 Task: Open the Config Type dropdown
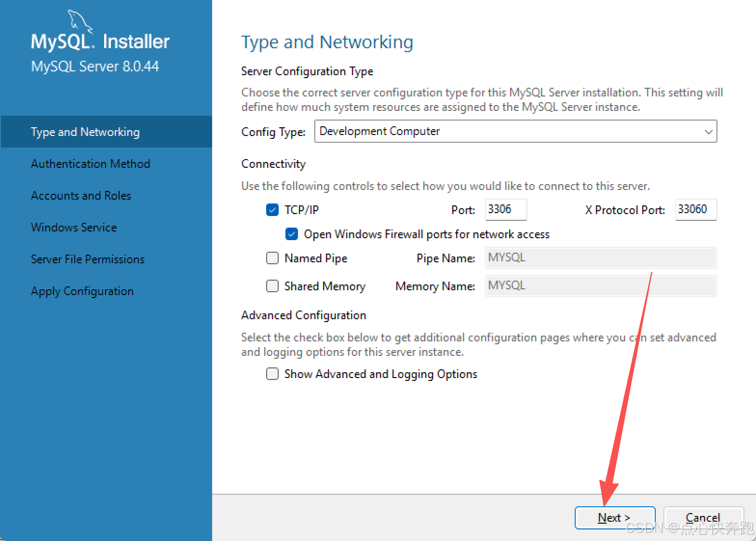(515, 131)
